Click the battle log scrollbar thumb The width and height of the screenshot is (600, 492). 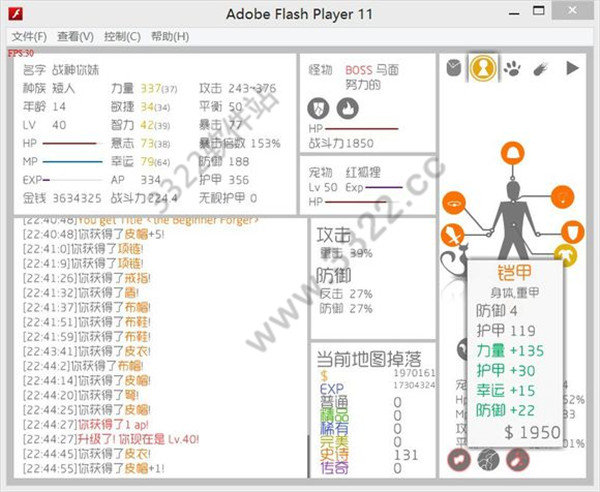click(308, 456)
